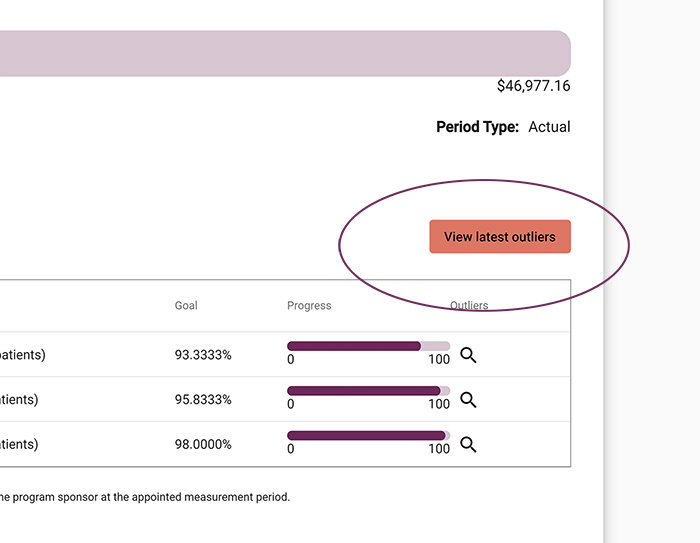The image size is (700, 543).
Task: Select the 93.3333% goal value
Action: (203, 355)
